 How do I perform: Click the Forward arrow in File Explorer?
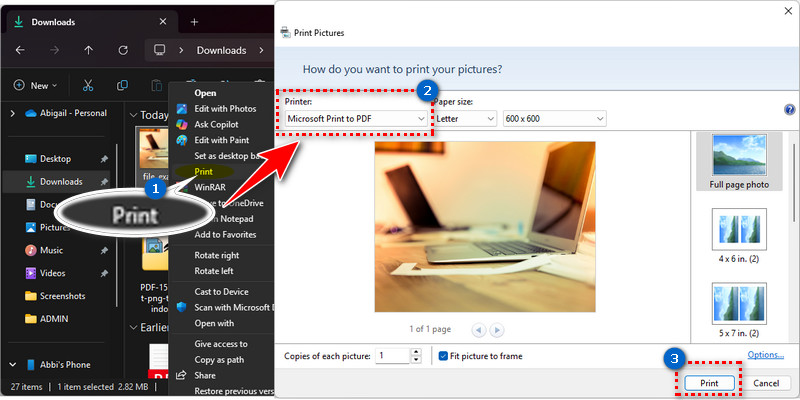point(54,50)
